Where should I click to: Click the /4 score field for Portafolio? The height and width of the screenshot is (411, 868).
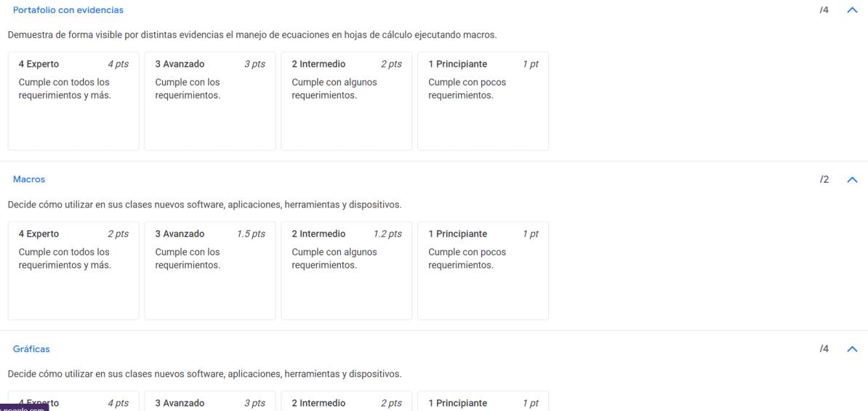824,10
